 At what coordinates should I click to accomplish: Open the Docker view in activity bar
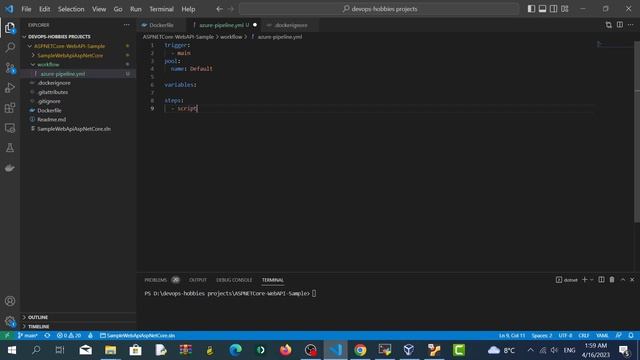[x=10, y=168]
